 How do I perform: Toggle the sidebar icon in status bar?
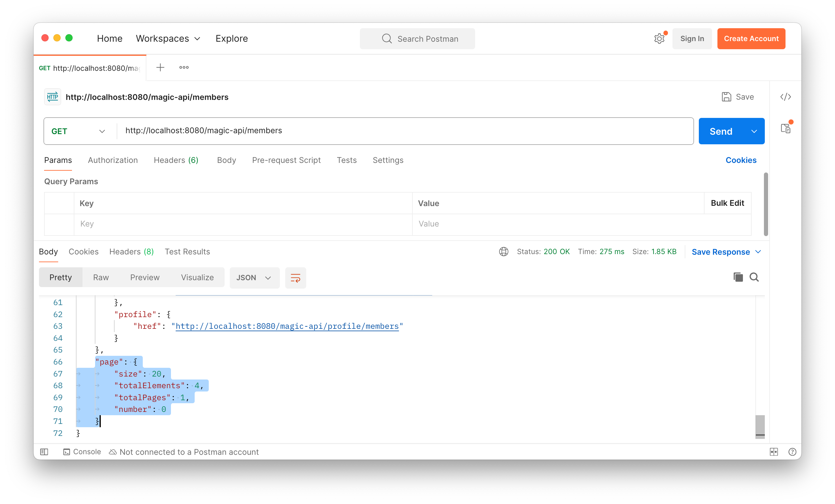(x=44, y=452)
